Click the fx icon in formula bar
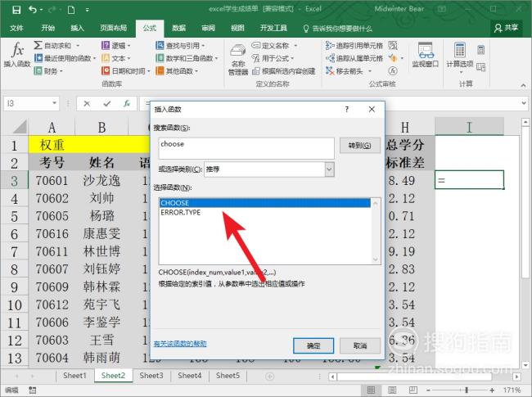This screenshot has width=532, height=397. click(127, 104)
